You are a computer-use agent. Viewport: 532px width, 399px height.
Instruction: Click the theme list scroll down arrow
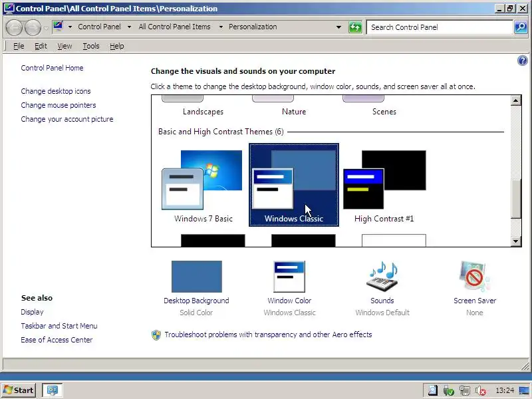[x=516, y=241]
